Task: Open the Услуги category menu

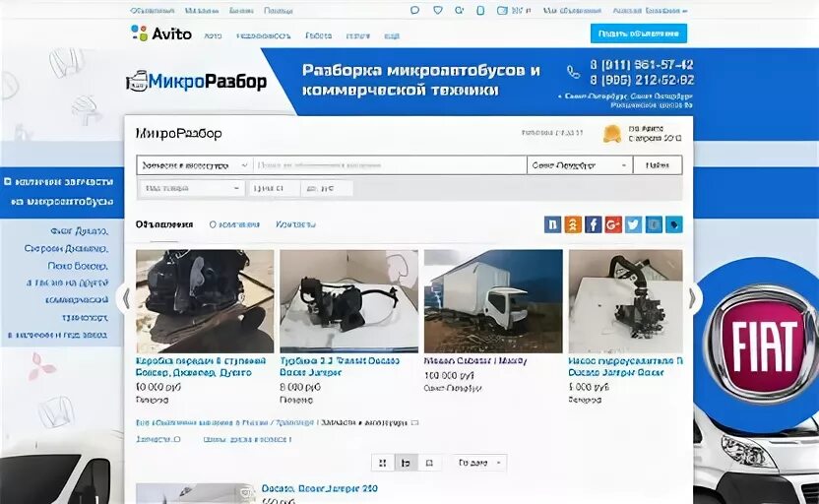Action: [357, 36]
